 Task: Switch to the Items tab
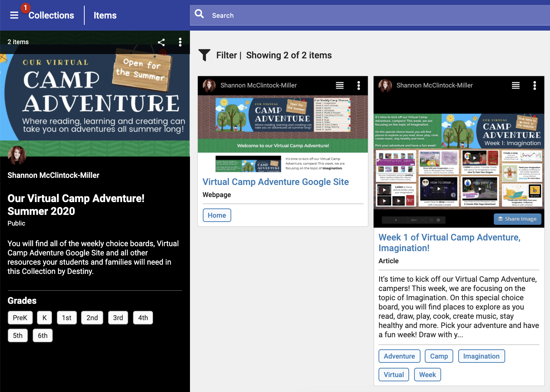coord(105,15)
